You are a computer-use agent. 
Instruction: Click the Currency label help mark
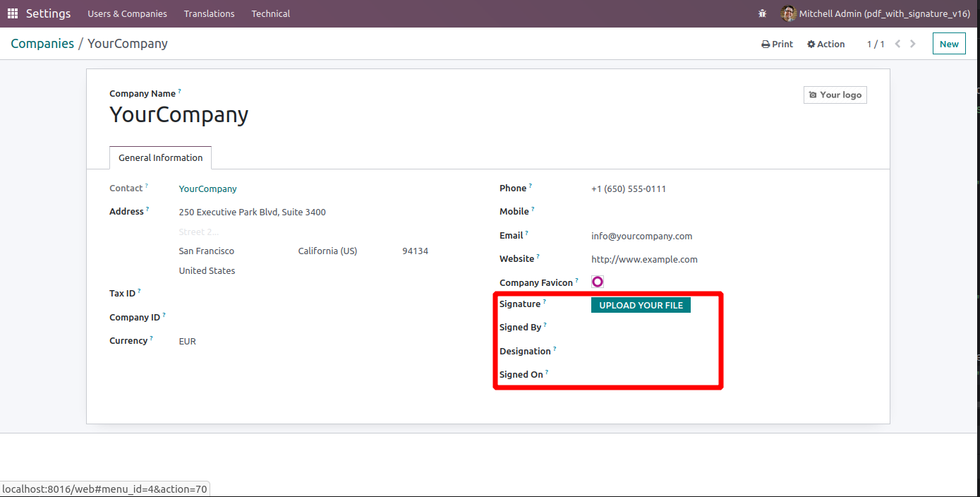(151, 338)
